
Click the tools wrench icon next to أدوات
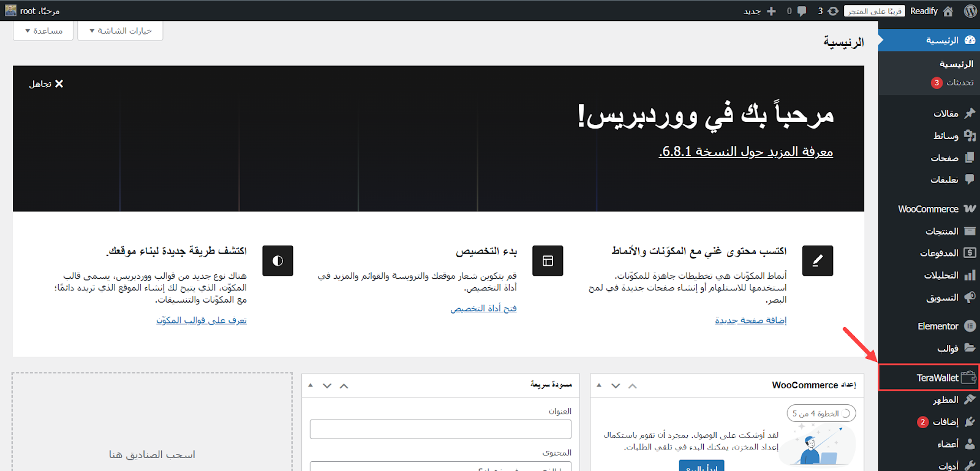pos(970,465)
